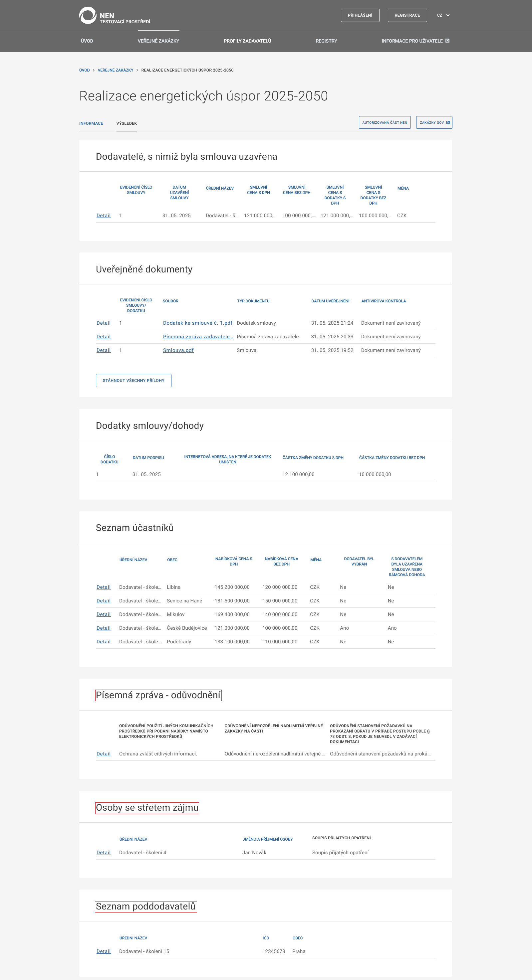Open Detail for subcontractor Dodavatel - školení 15

coord(103,951)
